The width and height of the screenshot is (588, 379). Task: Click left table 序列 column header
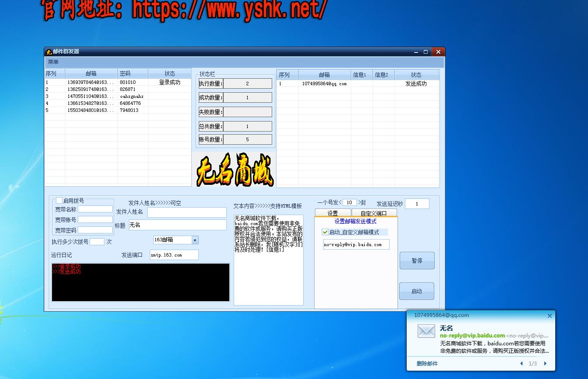click(55, 73)
